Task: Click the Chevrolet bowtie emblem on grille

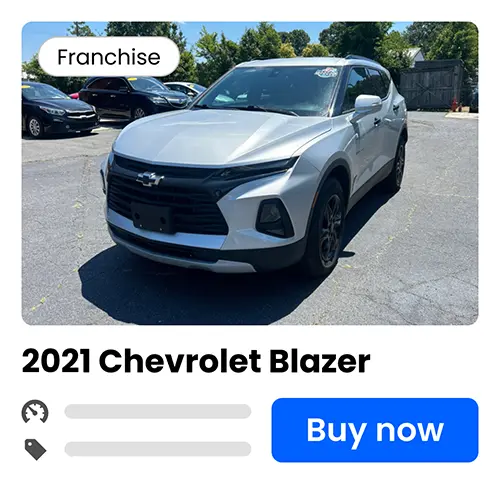Action: [150, 179]
